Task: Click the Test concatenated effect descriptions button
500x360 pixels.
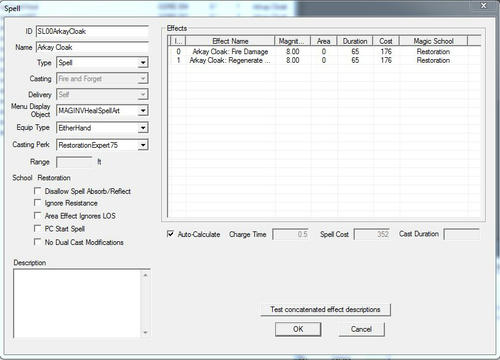Action: point(325,309)
